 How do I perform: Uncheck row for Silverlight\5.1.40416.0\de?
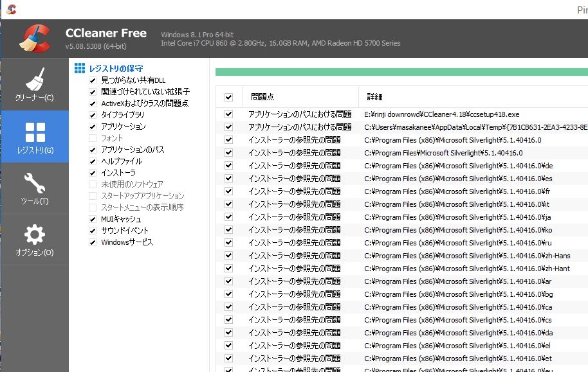229,166
